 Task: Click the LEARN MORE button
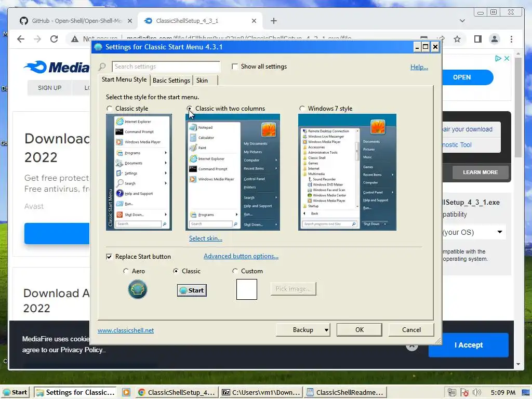coord(481,172)
